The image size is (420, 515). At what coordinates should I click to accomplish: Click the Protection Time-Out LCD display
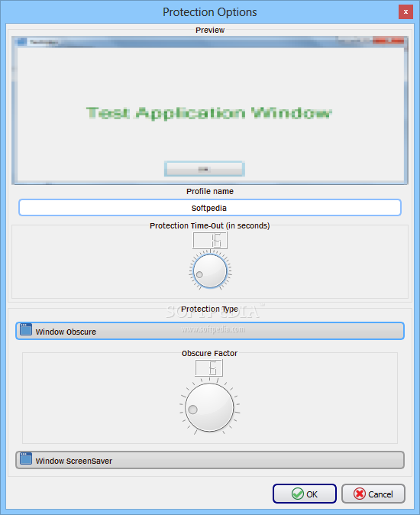(x=210, y=241)
